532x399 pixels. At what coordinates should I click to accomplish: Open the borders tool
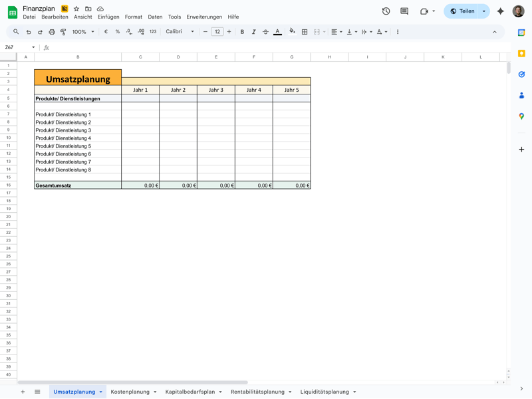pyautogui.click(x=305, y=32)
